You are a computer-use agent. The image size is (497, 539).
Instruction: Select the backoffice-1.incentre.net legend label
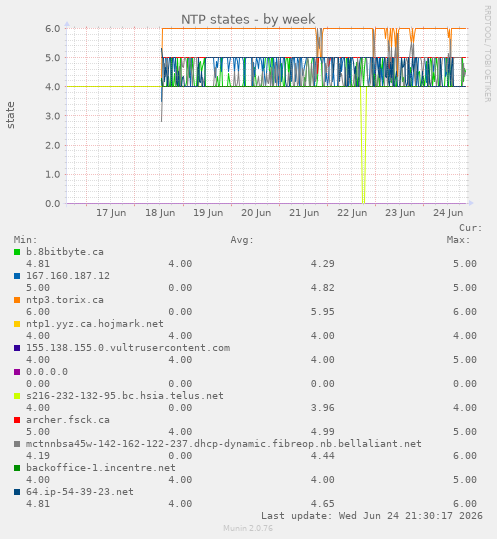click(x=101, y=468)
